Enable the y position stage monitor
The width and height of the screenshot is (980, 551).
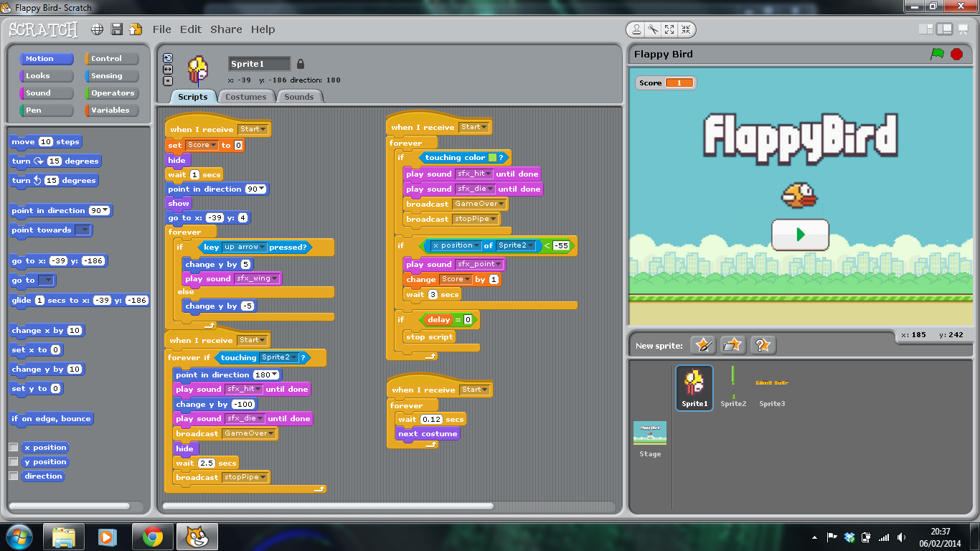tap(12, 461)
